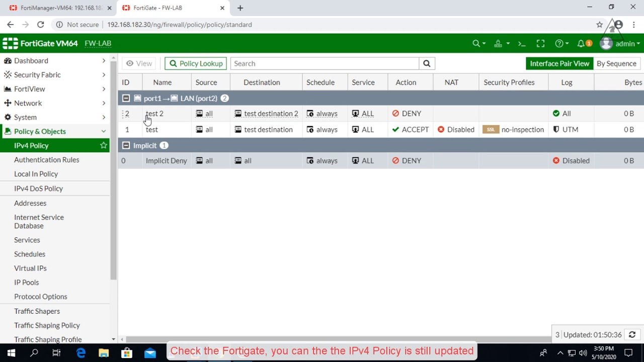Open the Addresses menu item
644x362 pixels.
pyautogui.click(x=30, y=203)
